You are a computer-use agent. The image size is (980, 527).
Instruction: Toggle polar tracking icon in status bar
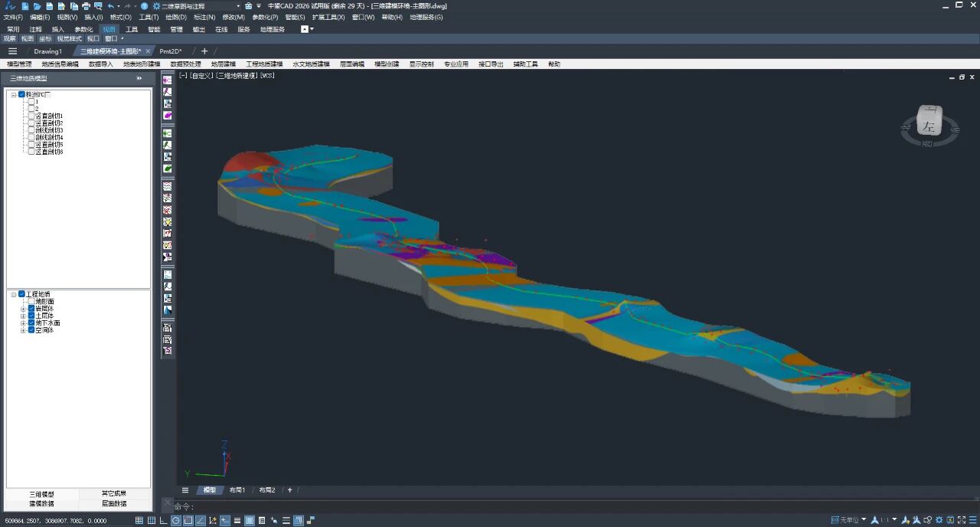176,521
